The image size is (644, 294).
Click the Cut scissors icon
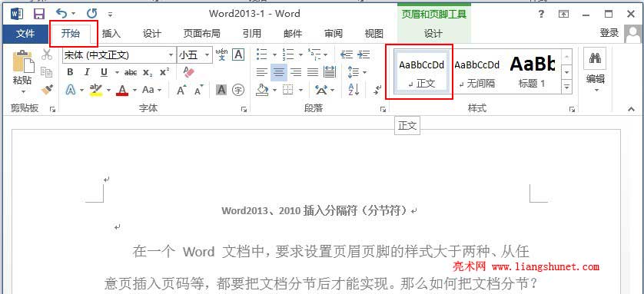coord(47,55)
